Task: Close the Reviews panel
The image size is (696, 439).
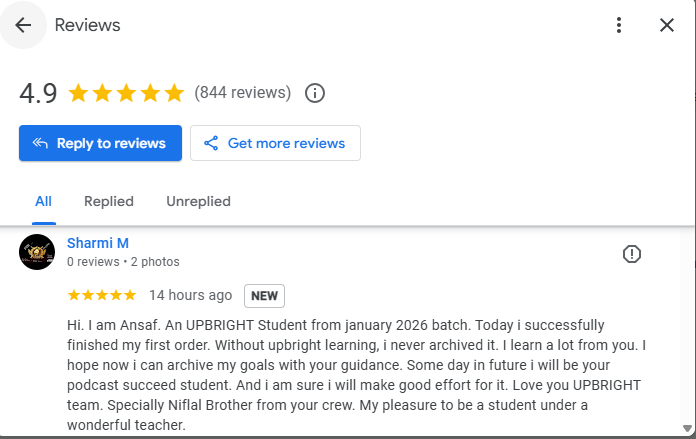Action: pos(667,25)
